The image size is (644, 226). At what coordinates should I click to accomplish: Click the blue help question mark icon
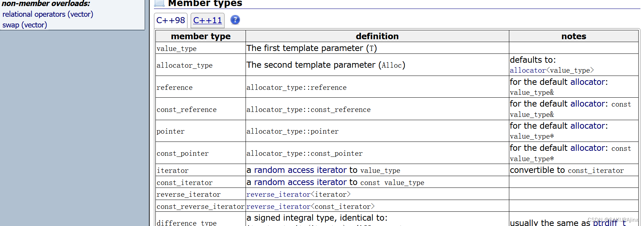click(x=235, y=20)
